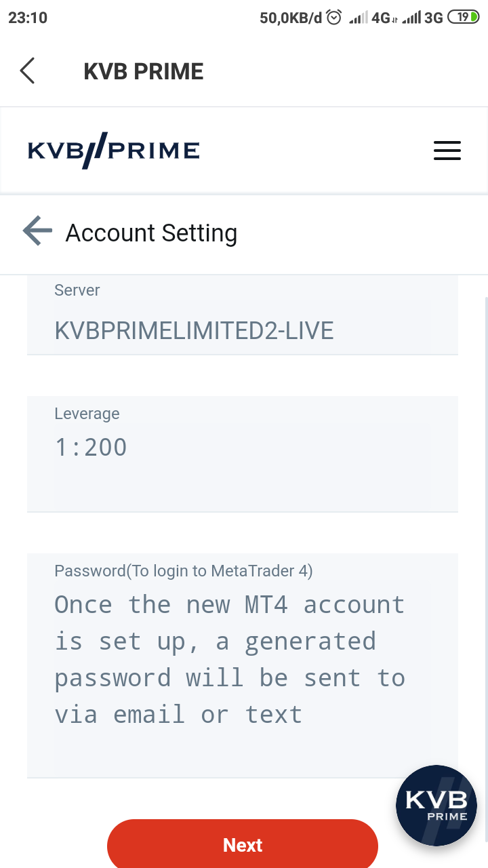Tap the KVB PRIME page title
The height and width of the screenshot is (868, 488).
tap(144, 71)
